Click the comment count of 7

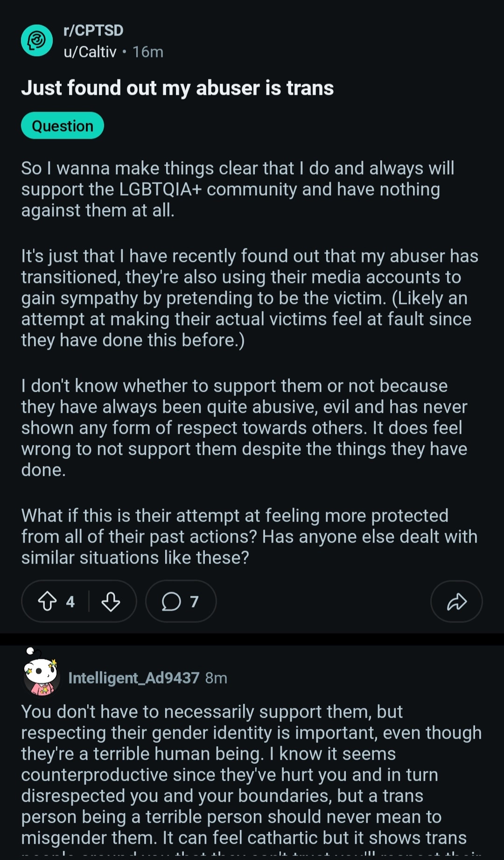coord(194,601)
